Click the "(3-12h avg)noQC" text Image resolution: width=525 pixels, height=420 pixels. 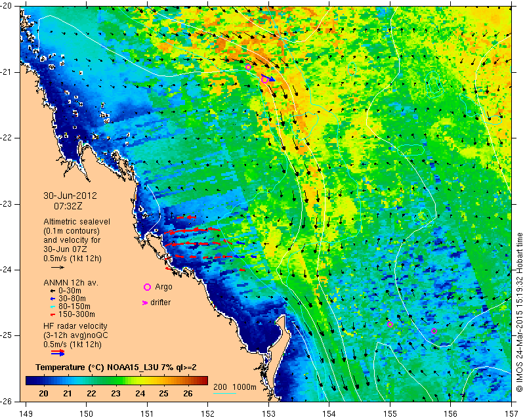(75, 335)
